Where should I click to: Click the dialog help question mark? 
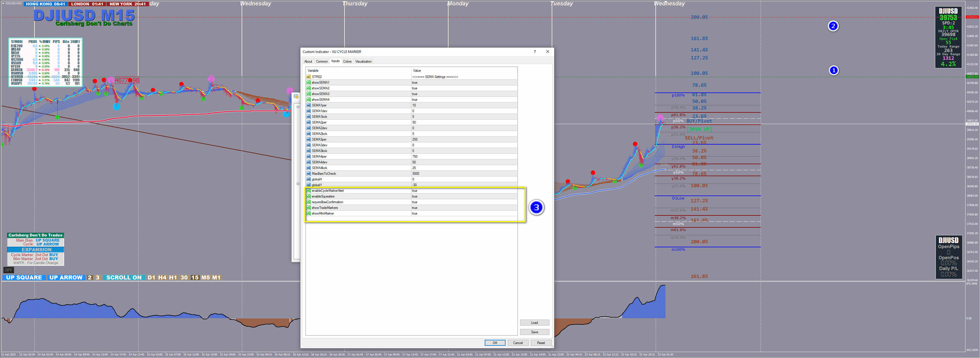[x=535, y=52]
